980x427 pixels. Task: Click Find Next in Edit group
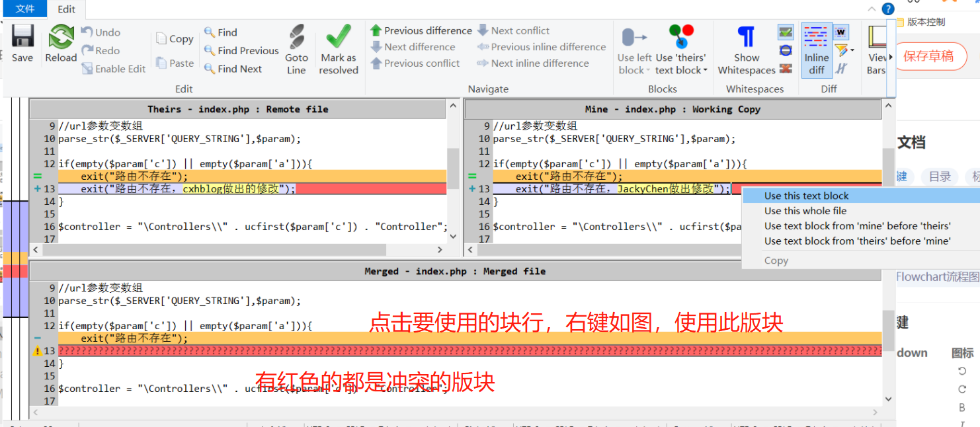pyautogui.click(x=233, y=69)
